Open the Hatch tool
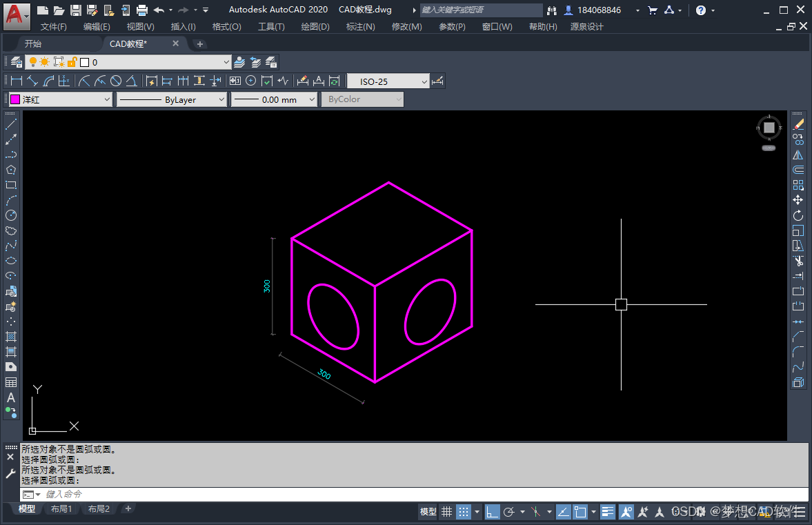The height and width of the screenshot is (525, 812). 11,337
